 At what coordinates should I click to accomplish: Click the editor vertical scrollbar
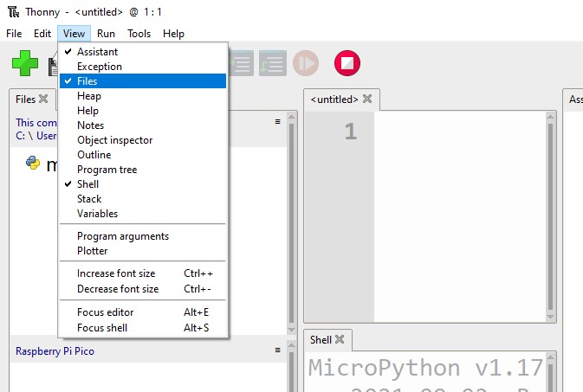[x=550, y=216]
